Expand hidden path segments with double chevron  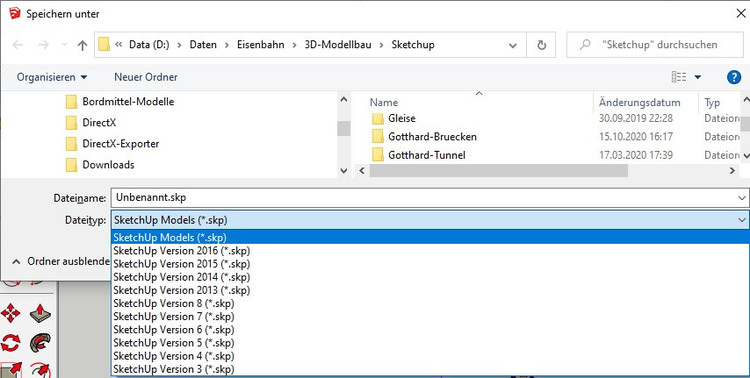click(x=119, y=44)
